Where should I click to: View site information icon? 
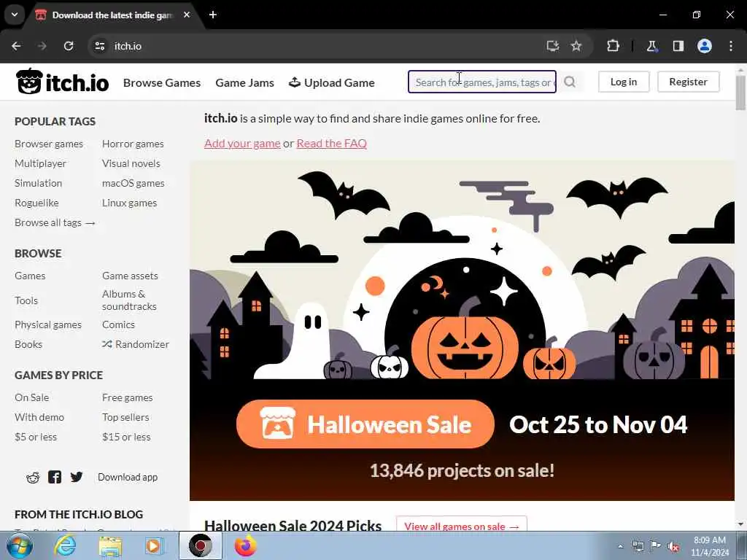pyautogui.click(x=99, y=46)
